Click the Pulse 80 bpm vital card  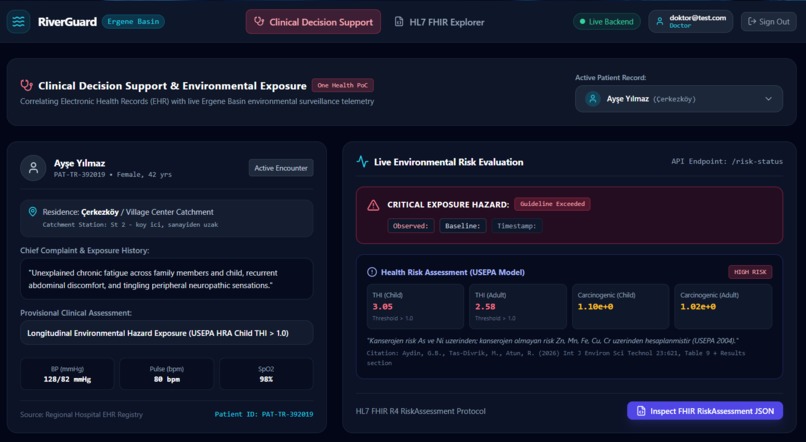(167, 374)
